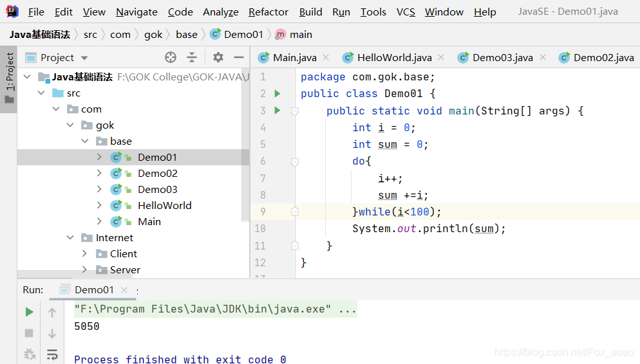Expand the Main class node
Viewport: 640px width, 364px height.
pos(99,221)
